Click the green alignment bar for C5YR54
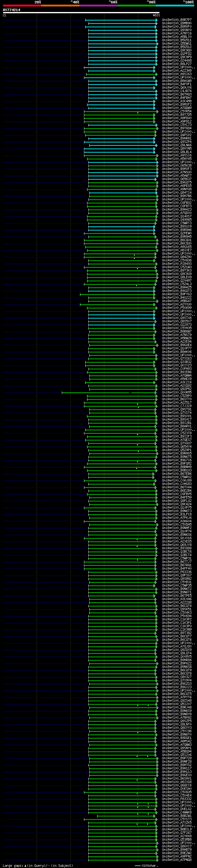This screenshot has width=197, height=868. click(121, 111)
